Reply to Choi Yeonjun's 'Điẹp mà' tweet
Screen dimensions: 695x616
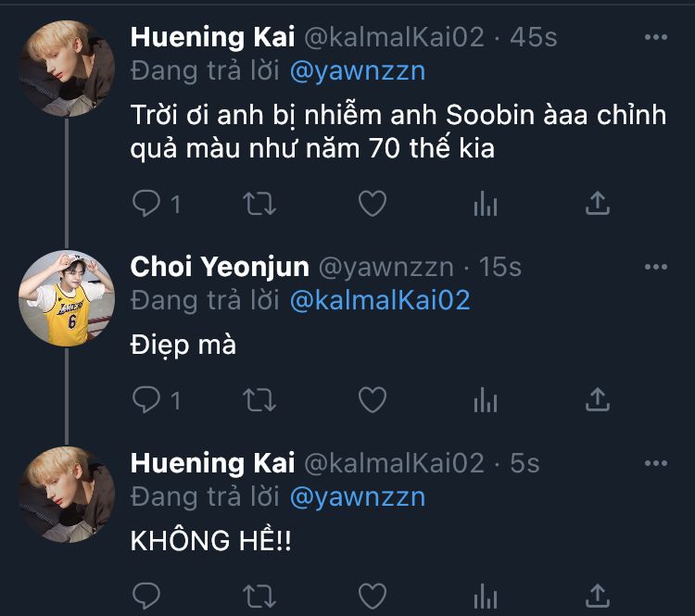(146, 399)
